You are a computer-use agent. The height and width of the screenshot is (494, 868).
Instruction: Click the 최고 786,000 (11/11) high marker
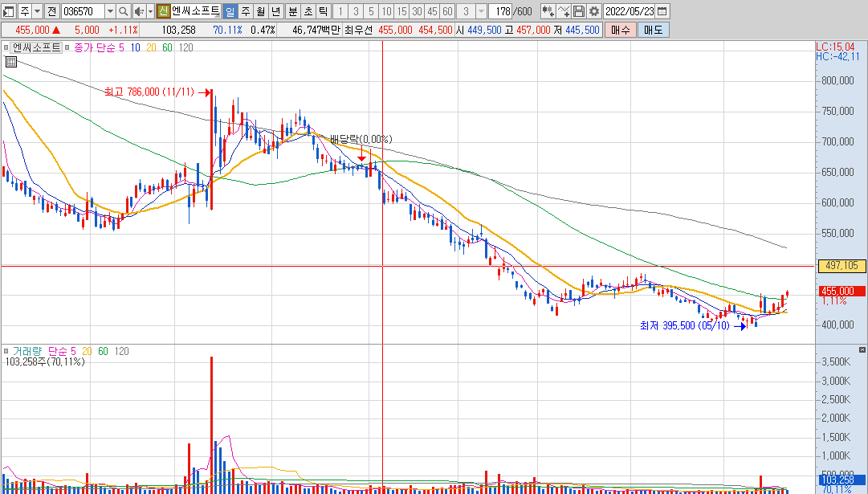point(149,92)
